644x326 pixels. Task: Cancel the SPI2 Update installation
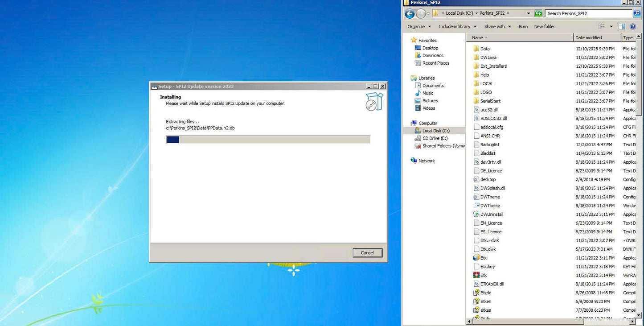point(367,253)
